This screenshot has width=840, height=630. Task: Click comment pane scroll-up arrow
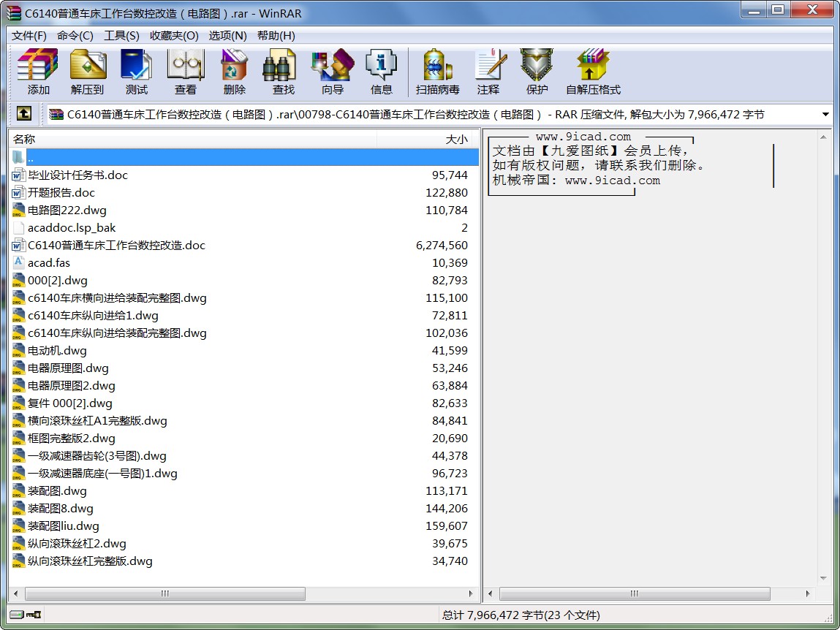coord(823,137)
